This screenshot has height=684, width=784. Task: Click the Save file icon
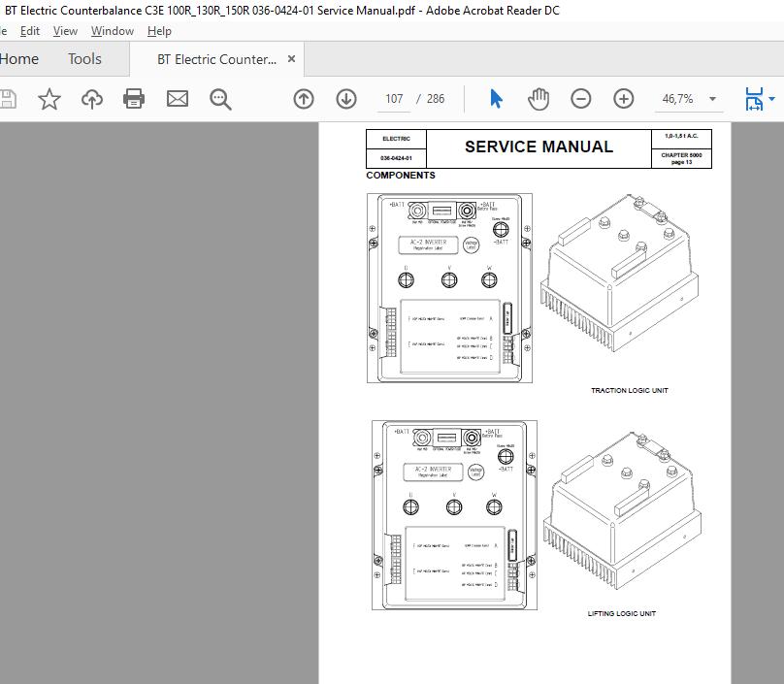coord(7,99)
